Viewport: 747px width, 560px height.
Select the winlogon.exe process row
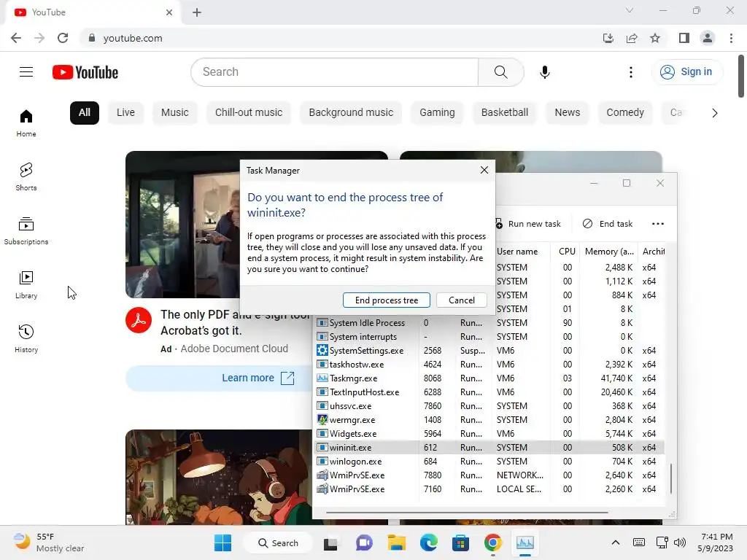[x=489, y=462]
